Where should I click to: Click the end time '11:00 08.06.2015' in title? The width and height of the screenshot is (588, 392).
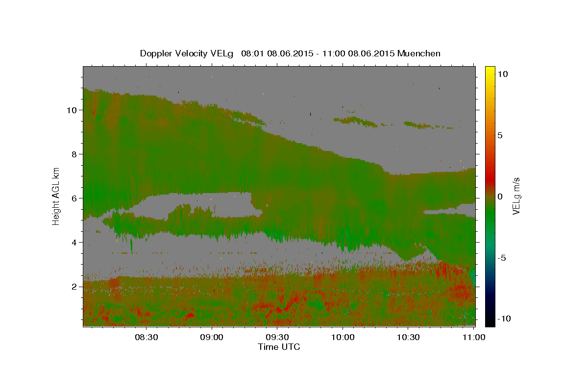pyautogui.click(x=358, y=53)
